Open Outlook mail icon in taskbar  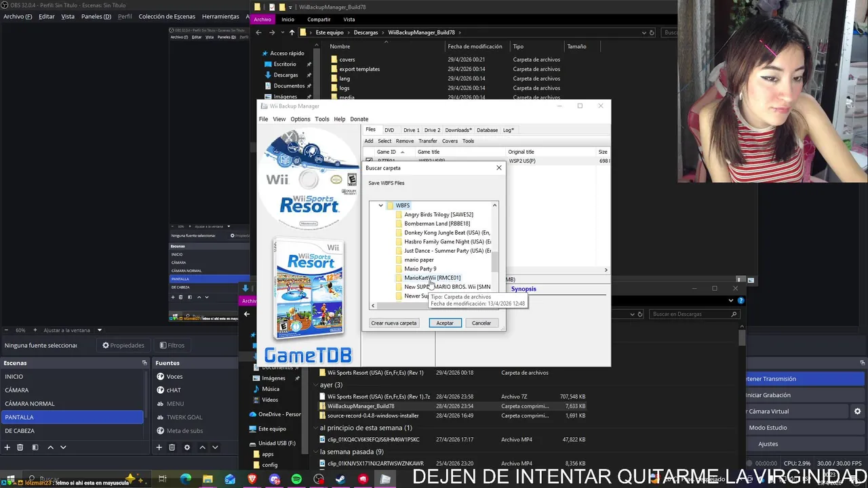pyautogui.click(x=230, y=479)
